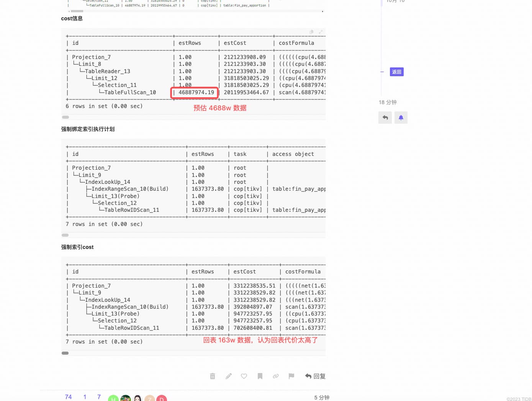532x401 pixels.
Task: Grab the scrollbar under the forced index plan
Action: [65, 235]
